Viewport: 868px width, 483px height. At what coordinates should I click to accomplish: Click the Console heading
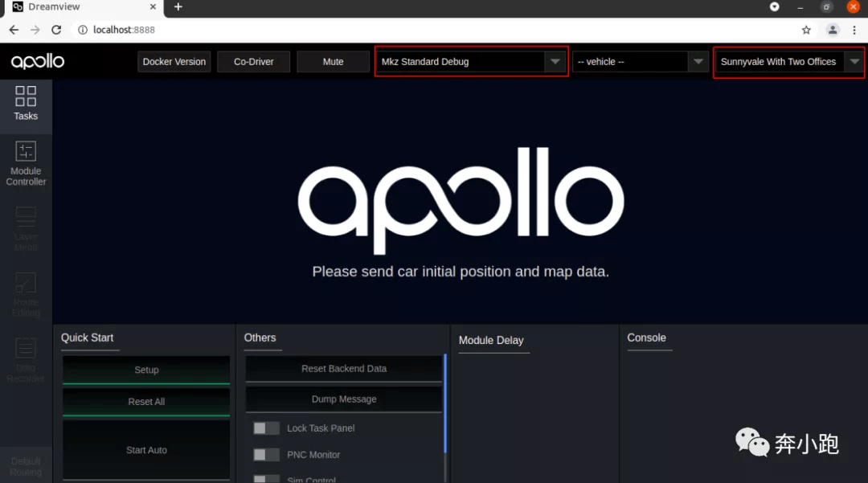click(x=646, y=338)
